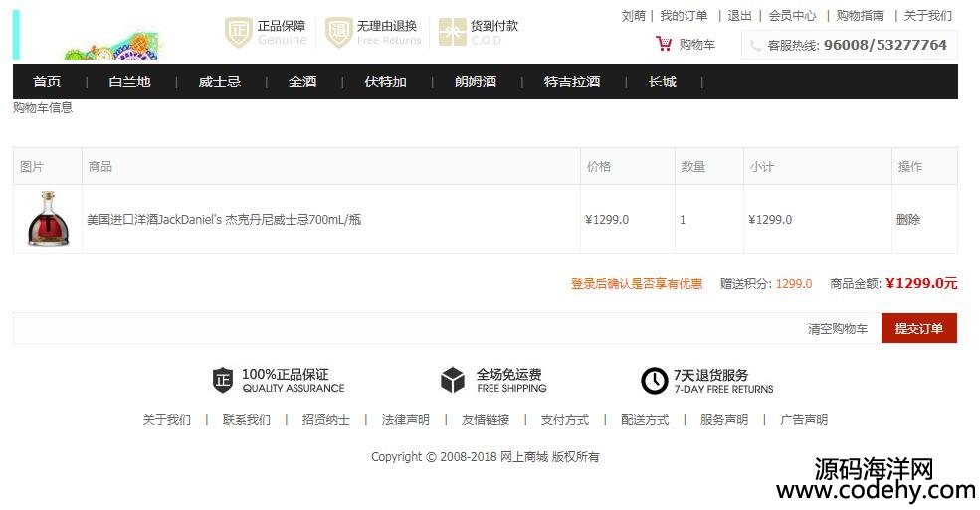Click the 操作 column header

(x=910, y=166)
